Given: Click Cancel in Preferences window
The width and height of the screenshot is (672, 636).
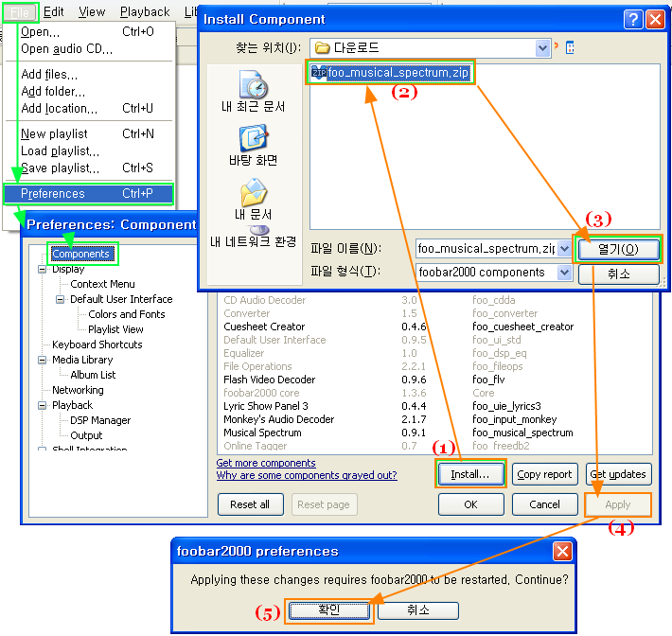Looking at the screenshot, I should (x=544, y=504).
